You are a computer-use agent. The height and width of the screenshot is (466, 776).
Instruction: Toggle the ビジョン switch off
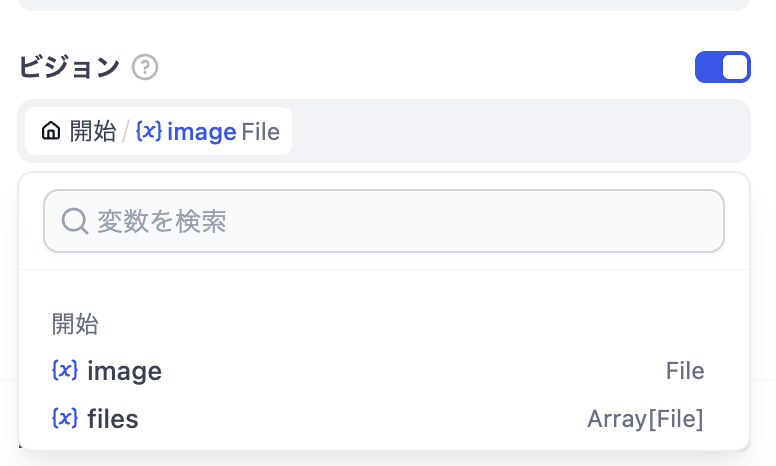722,67
